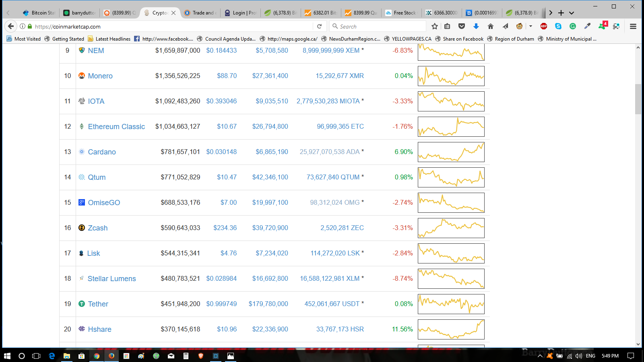Go to Firefox Home page icon

point(490,26)
